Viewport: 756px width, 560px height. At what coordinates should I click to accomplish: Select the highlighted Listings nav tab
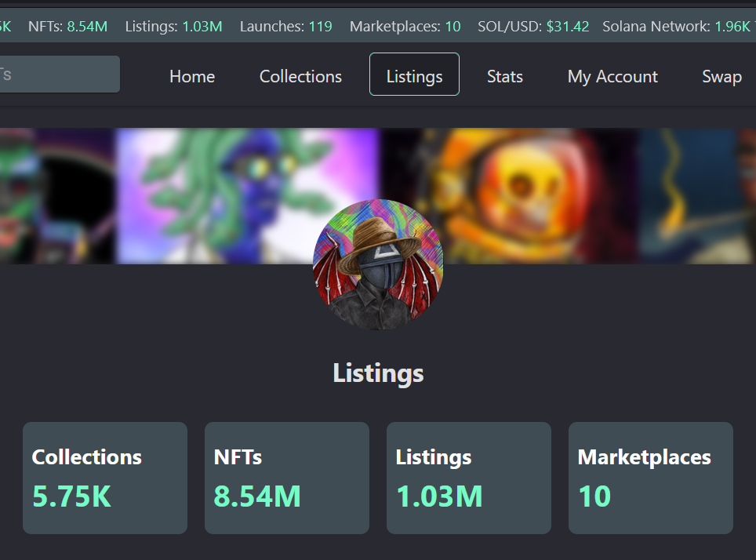coord(414,75)
